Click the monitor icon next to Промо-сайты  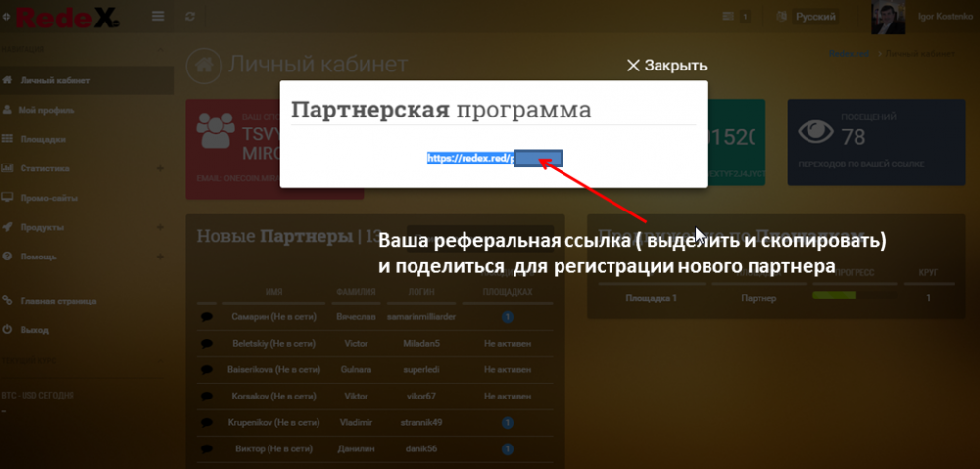pos(7,198)
